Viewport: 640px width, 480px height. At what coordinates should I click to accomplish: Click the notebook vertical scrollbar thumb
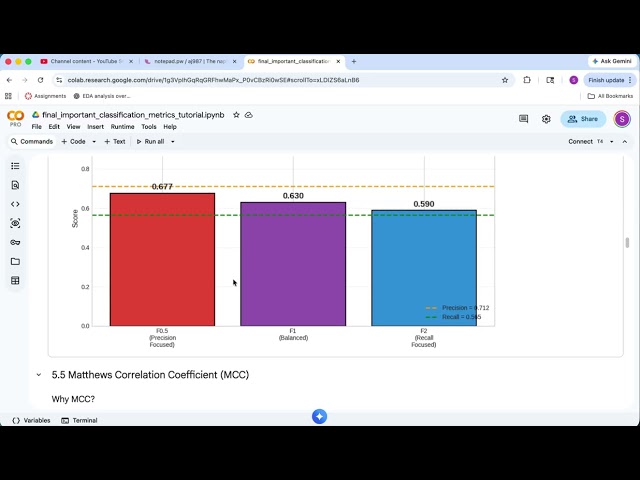coord(627,242)
